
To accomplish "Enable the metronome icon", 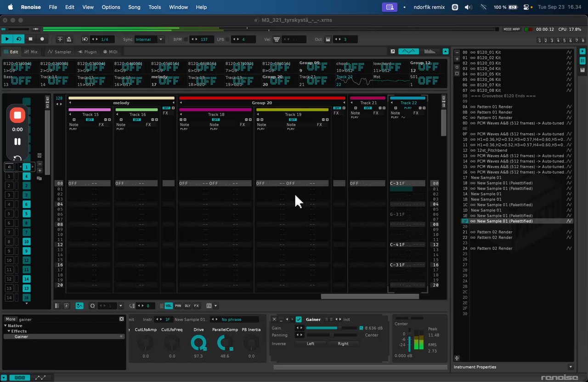I will 69,40.
